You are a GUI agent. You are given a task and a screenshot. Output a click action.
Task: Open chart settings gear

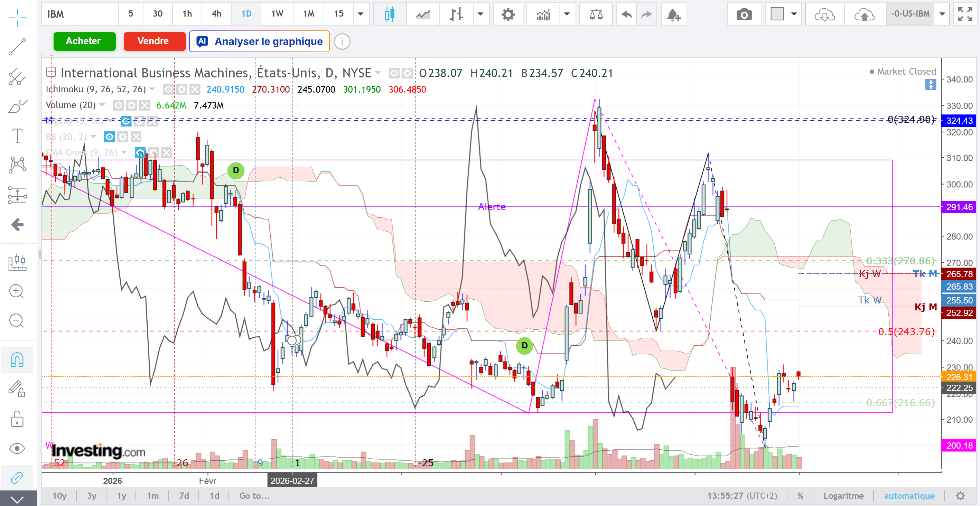[508, 15]
